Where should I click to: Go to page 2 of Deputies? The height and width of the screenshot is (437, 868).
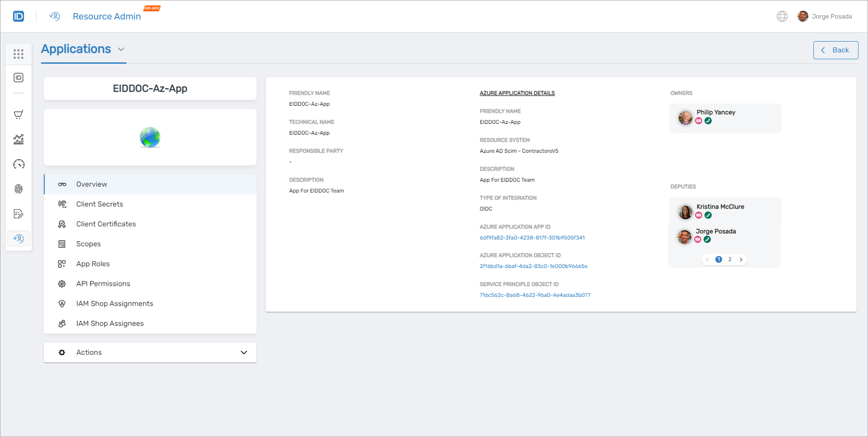(730, 259)
